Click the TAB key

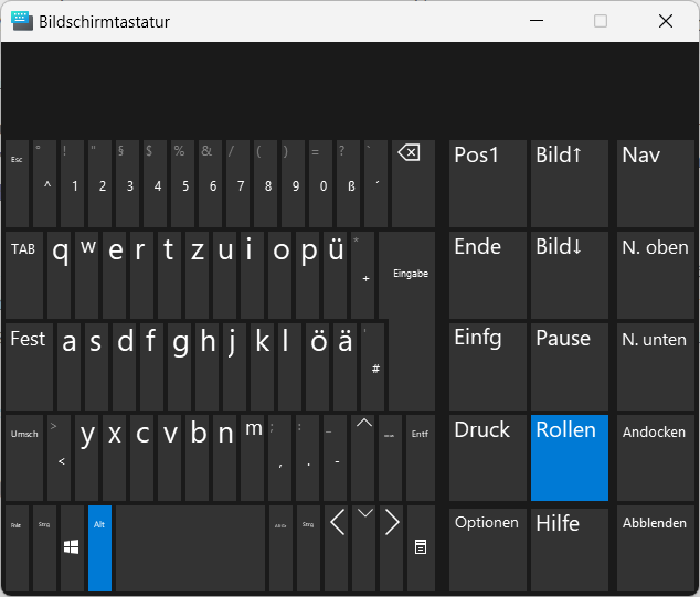[24, 275]
